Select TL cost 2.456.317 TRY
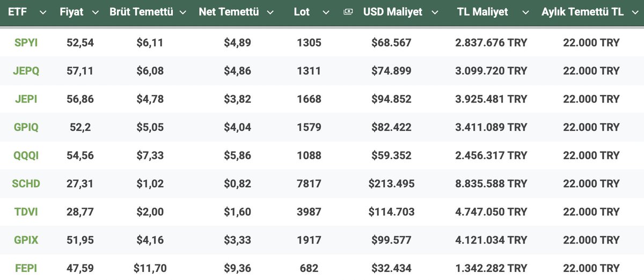 coord(492,155)
